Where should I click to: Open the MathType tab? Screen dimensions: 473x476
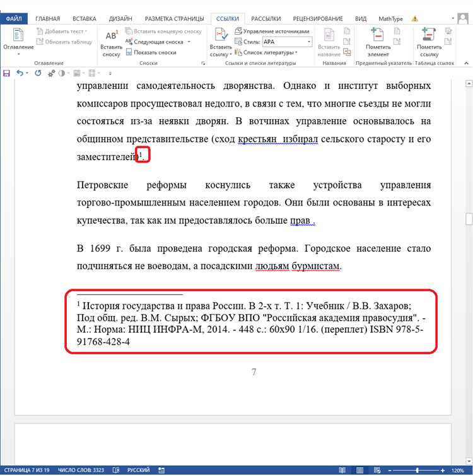(x=390, y=19)
